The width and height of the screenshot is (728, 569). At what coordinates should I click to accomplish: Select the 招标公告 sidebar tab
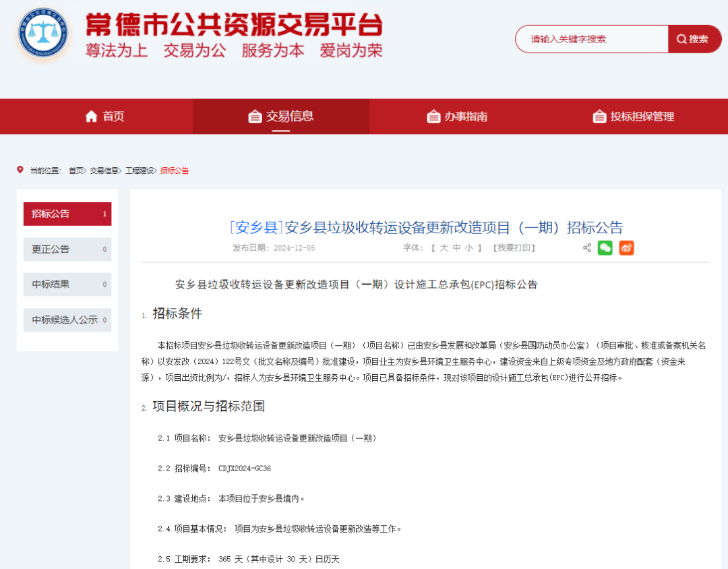pos(67,214)
